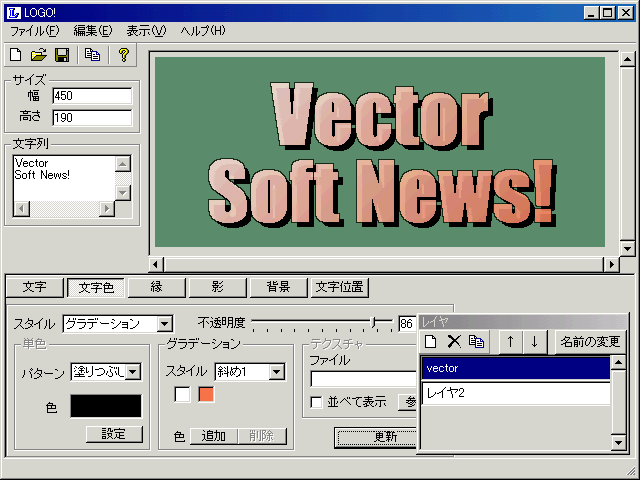This screenshot has width=640, height=480.
Task: Click the 高さ height input field
Action: [92, 118]
